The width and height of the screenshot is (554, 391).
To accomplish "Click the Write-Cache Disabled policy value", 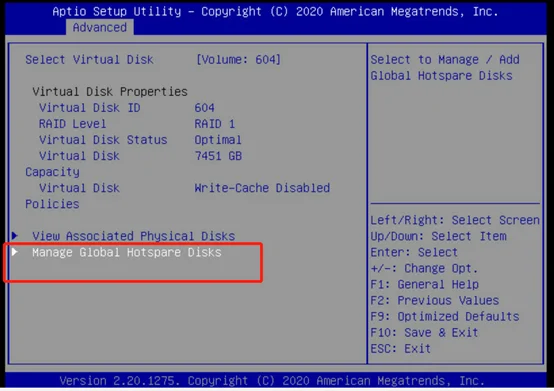I will click(x=262, y=188).
